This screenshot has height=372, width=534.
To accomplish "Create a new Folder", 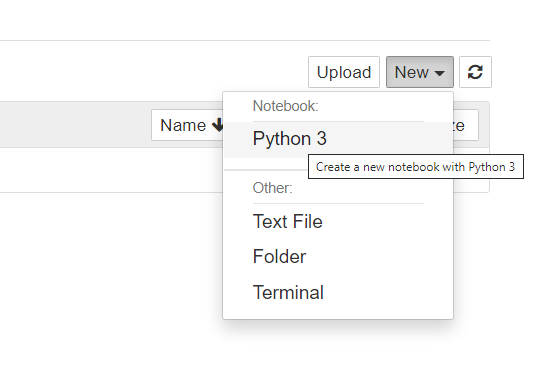I will coord(338,257).
